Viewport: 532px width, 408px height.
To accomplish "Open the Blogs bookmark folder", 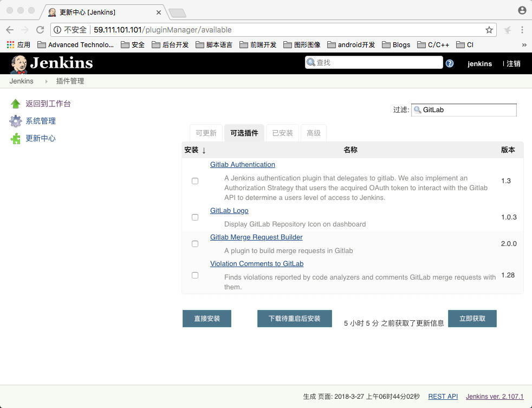I will pyautogui.click(x=396, y=45).
